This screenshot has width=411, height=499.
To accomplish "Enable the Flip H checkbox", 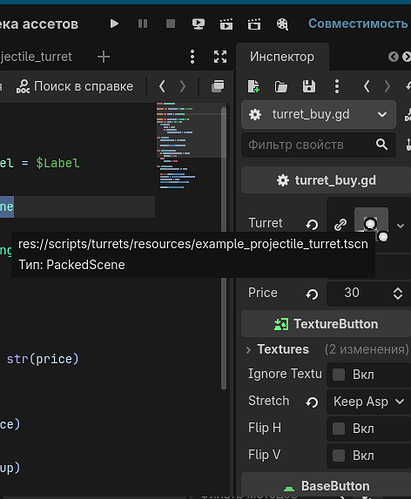I will tap(339, 428).
